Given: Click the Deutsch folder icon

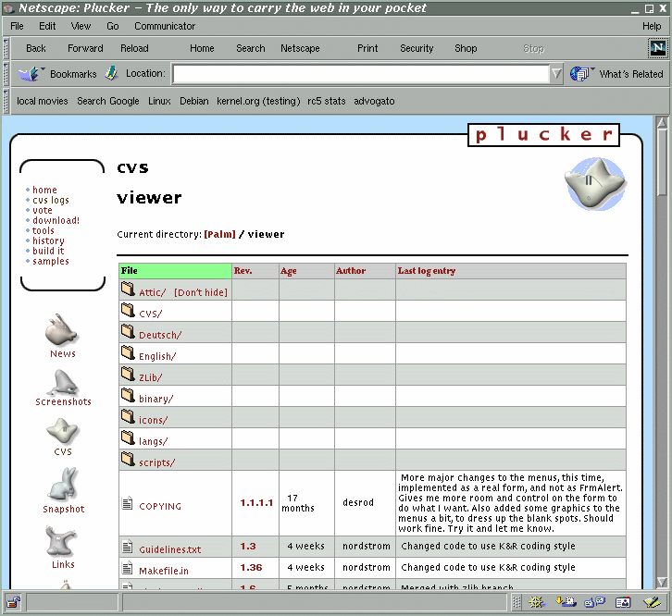Looking at the screenshot, I should click(x=128, y=331).
